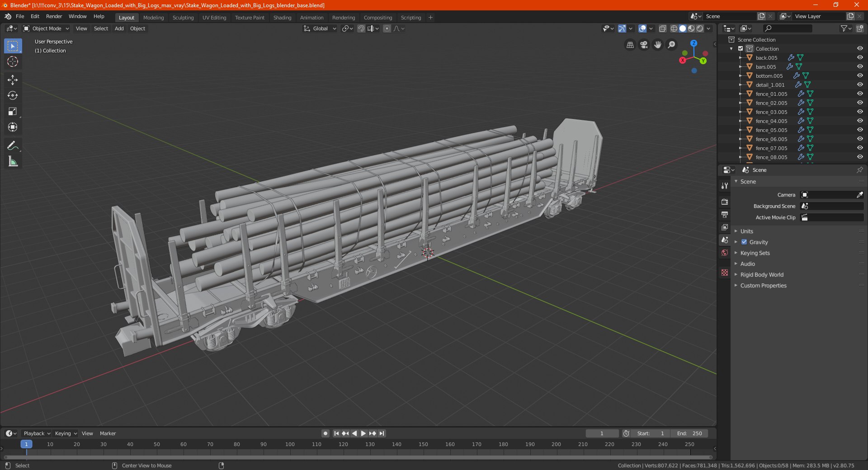Toggle X-ray display in viewport header
The height and width of the screenshot is (470, 868).
click(x=662, y=28)
